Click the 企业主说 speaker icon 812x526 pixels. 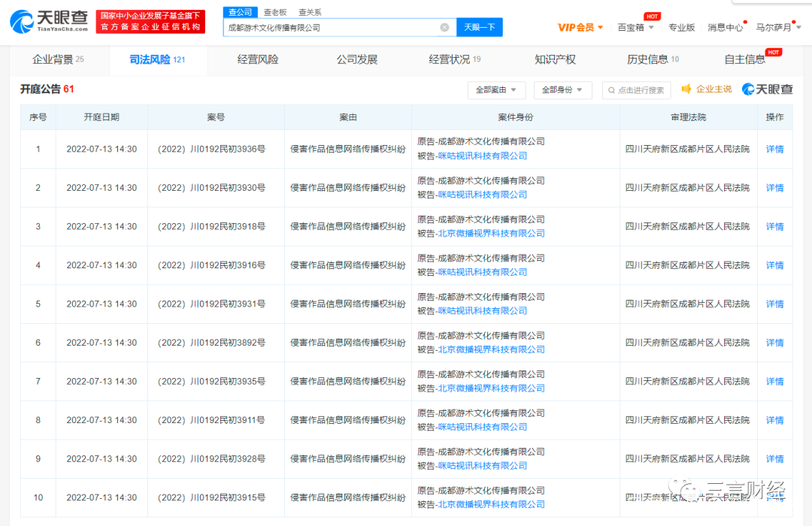(686, 89)
